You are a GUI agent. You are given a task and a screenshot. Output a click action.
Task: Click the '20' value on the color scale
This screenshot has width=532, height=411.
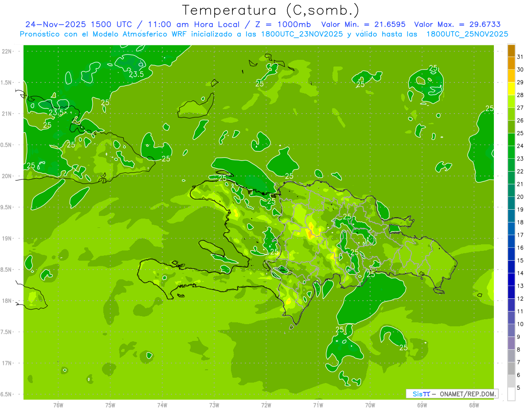pyautogui.click(x=520, y=197)
